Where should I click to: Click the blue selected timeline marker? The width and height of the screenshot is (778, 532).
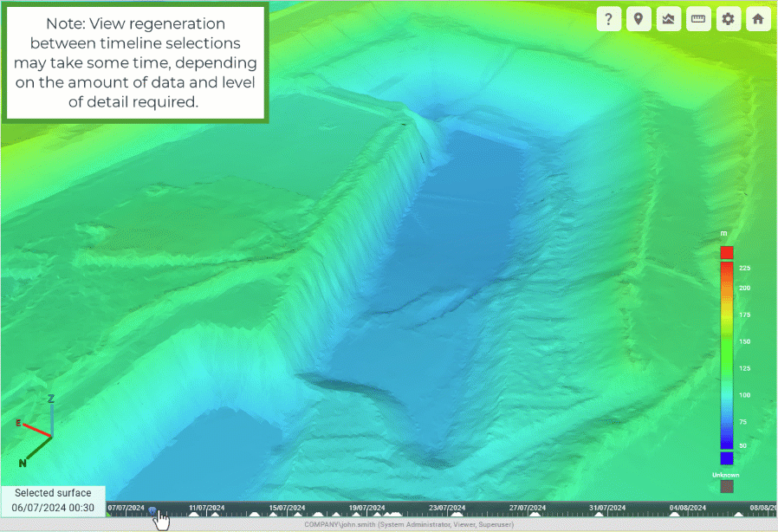[x=152, y=511]
